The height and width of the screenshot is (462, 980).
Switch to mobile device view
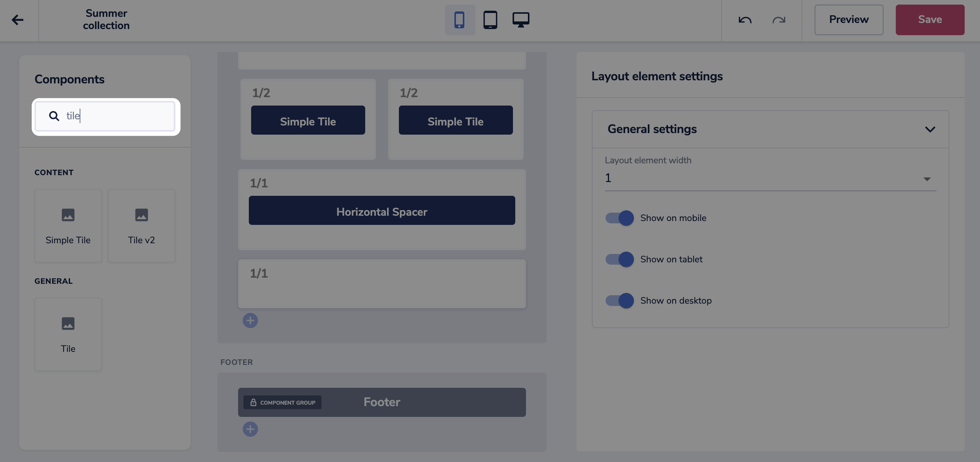(459, 20)
